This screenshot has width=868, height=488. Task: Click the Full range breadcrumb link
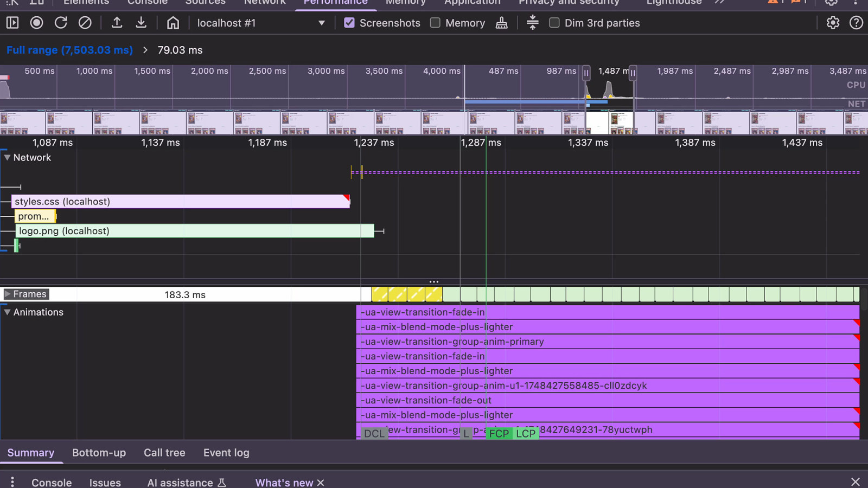coord(69,50)
